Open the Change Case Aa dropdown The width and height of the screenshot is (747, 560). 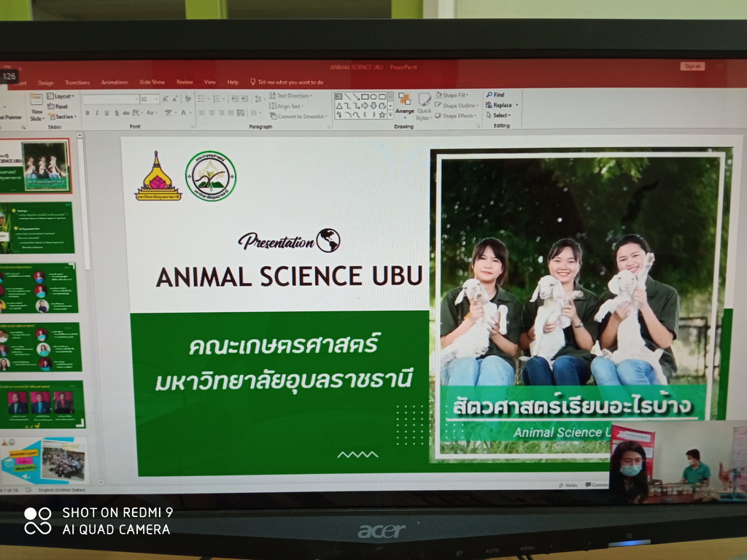[151, 113]
